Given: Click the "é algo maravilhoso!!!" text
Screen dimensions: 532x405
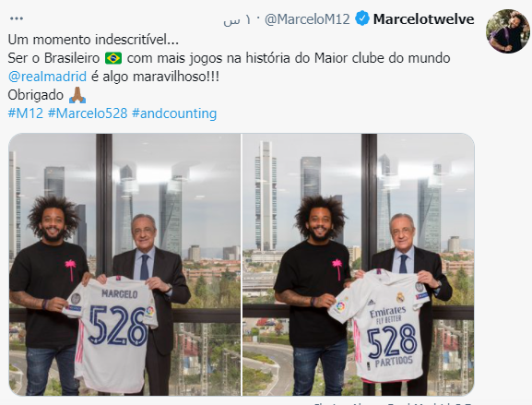Looking at the screenshot, I should [155, 77].
